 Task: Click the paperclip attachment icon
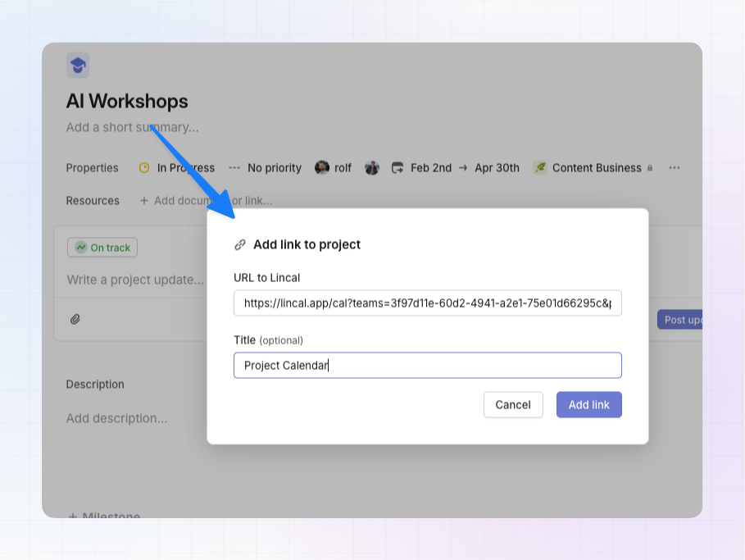point(75,319)
